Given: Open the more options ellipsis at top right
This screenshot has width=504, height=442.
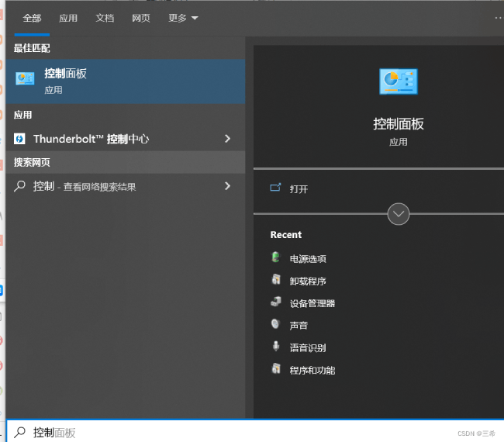Looking at the screenshot, I should 499,18.
